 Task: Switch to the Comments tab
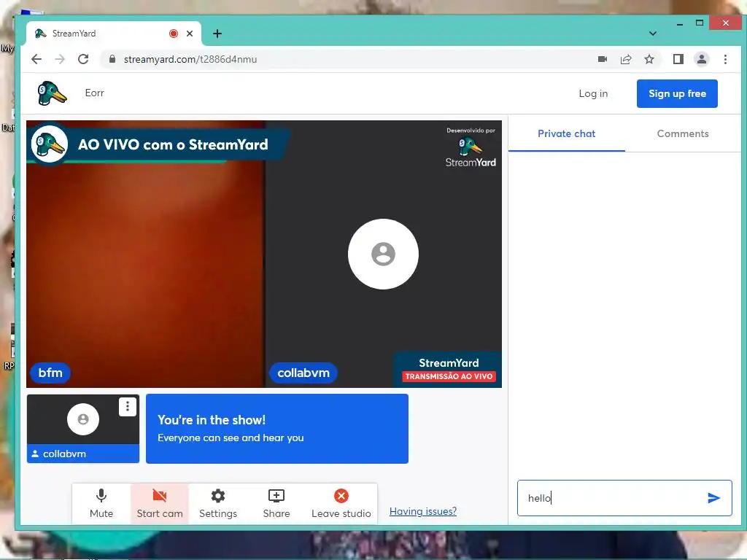(683, 134)
